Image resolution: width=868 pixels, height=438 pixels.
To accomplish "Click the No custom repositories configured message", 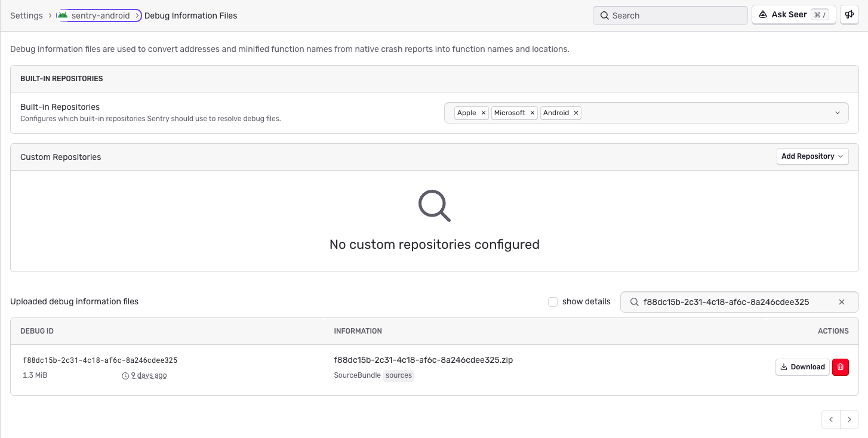I will click(x=435, y=244).
